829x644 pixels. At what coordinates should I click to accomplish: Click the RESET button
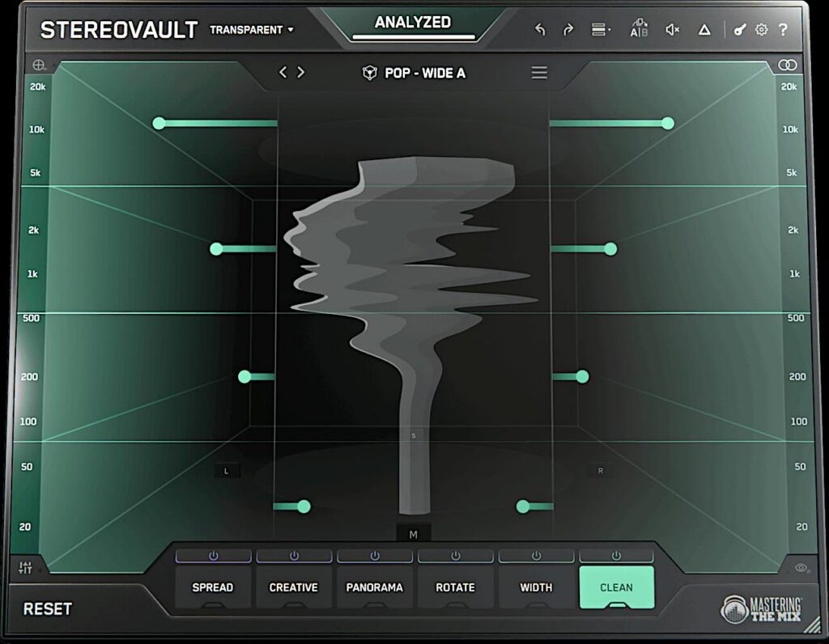pyautogui.click(x=47, y=609)
